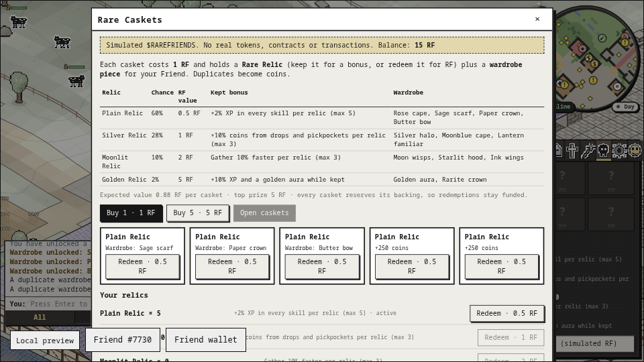The image size is (644, 362).
Task: Open the Friend #7730 button
Action: pos(122,340)
